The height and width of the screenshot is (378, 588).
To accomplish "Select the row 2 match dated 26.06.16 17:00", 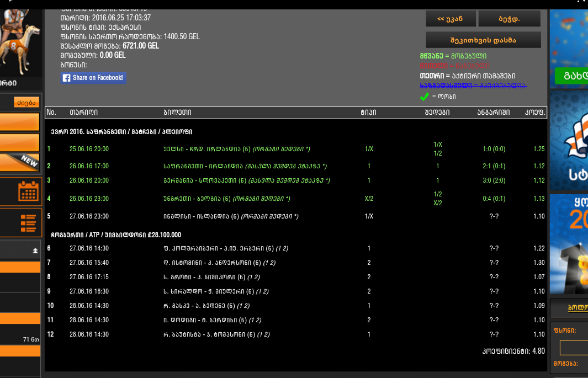I will [x=296, y=166].
